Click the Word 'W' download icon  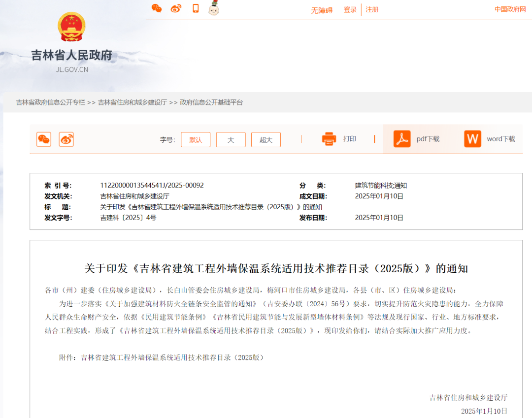[x=472, y=139]
